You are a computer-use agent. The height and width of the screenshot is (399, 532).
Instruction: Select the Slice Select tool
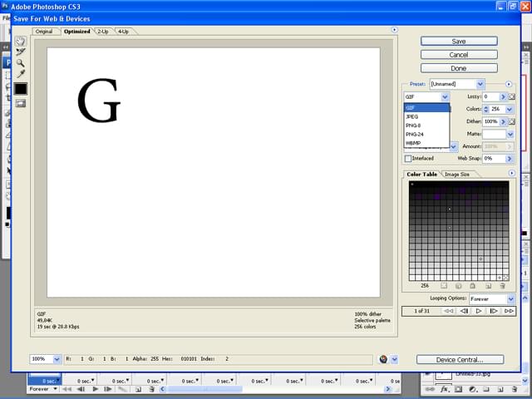click(x=20, y=52)
